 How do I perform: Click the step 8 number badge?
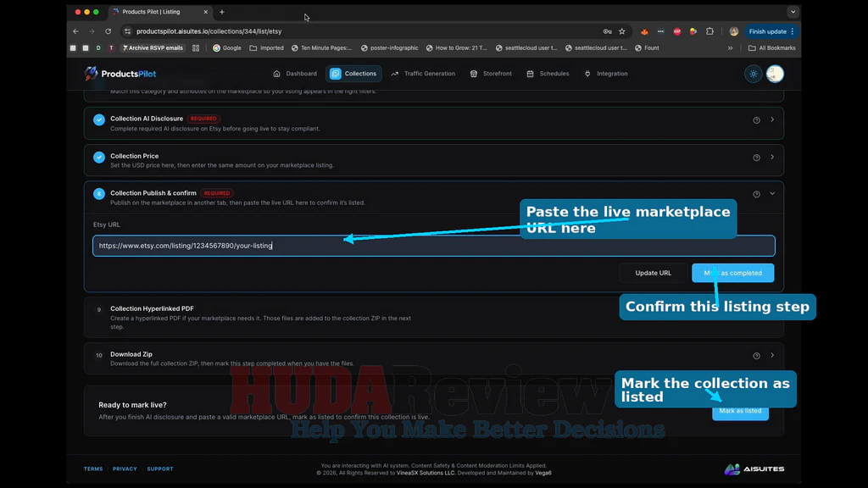click(x=99, y=194)
